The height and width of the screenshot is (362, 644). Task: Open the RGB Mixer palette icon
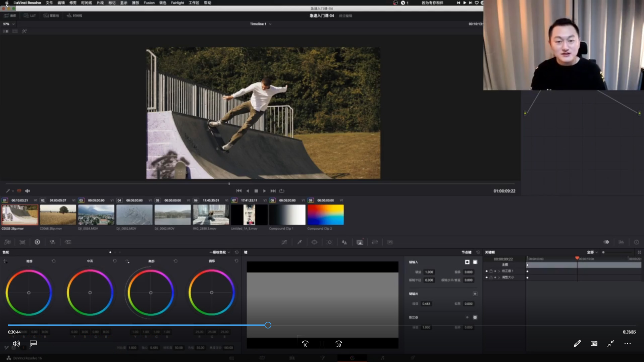52,242
